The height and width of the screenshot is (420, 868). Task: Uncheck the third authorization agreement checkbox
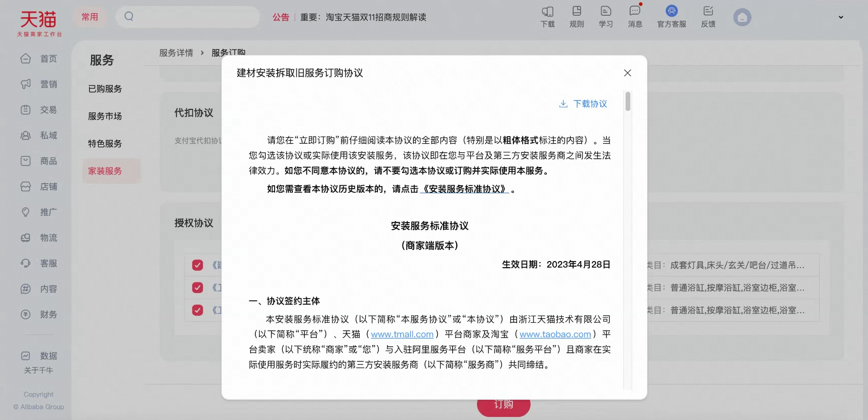click(x=198, y=310)
